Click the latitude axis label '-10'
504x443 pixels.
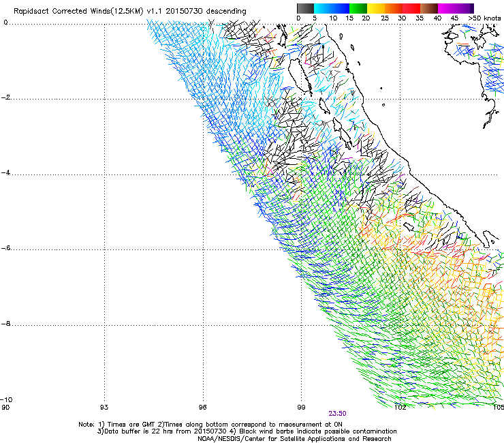(x=6, y=400)
